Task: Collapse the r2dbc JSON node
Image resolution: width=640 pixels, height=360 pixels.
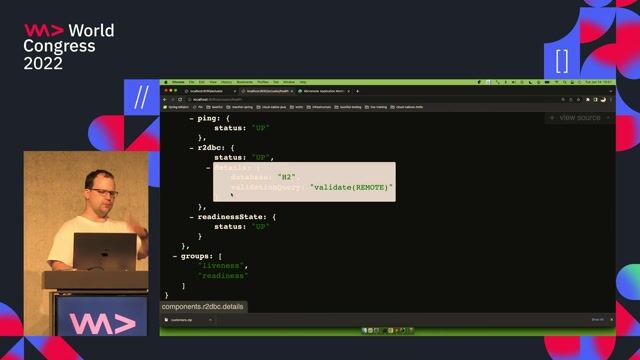Action: [x=191, y=148]
